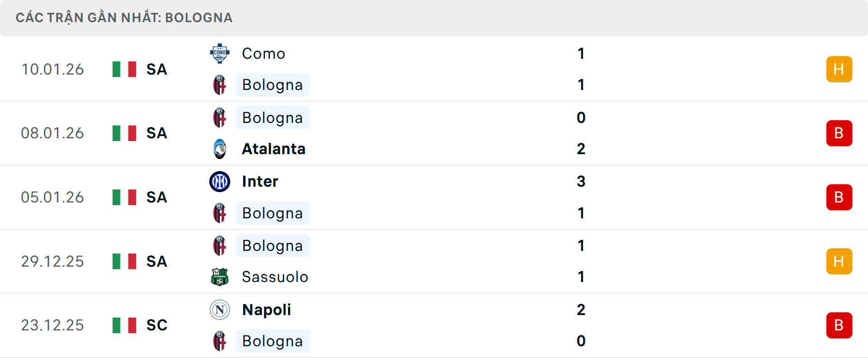Toggle the yellow H result badge for Como vs Bologna
Image resolution: width=868 pixels, height=358 pixels.
(840, 69)
